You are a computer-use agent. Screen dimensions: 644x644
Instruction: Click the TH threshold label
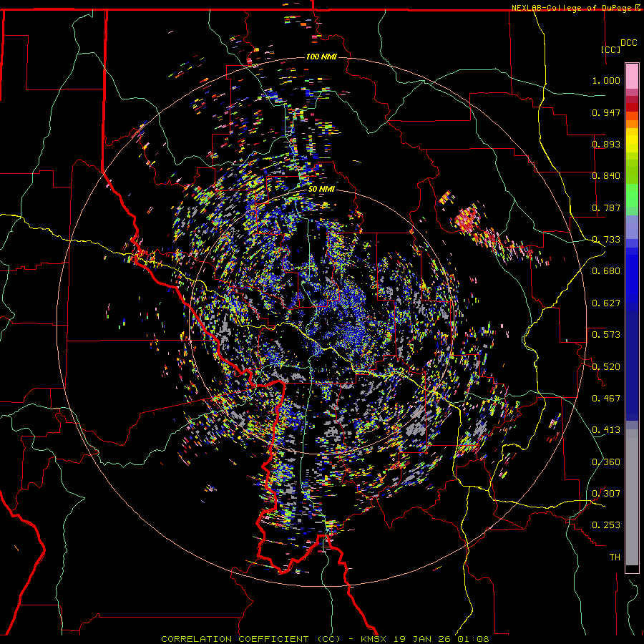[x=615, y=557]
